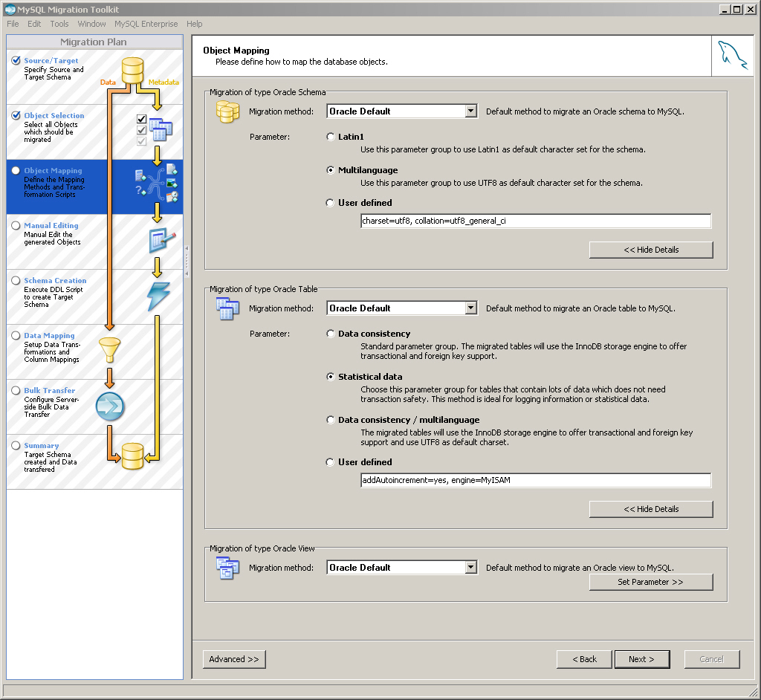
Task: Click the Source/Target completed checkmark icon
Action: point(16,60)
